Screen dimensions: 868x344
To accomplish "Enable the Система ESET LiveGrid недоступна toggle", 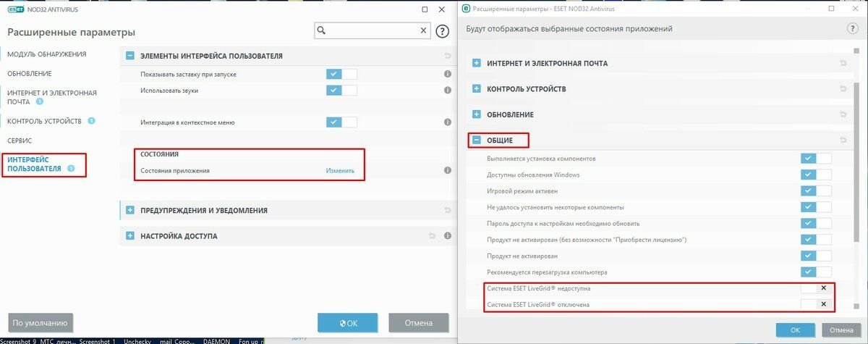I will coord(816,288).
